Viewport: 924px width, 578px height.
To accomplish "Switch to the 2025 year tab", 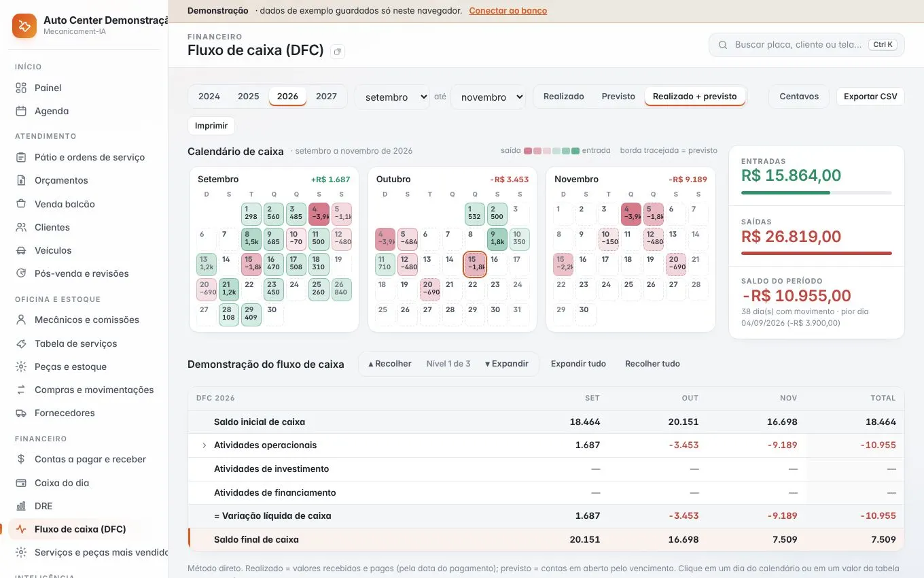I will [249, 97].
